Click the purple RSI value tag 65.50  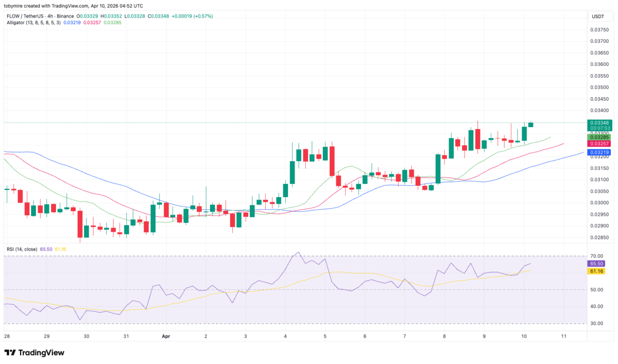pyautogui.click(x=597, y=264)
